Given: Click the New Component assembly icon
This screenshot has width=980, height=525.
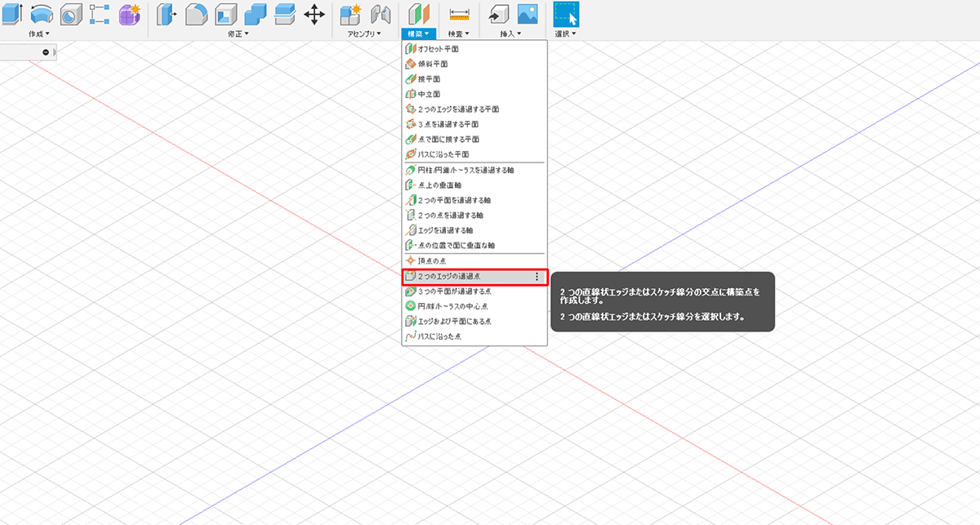Looking at the screenshot, I should click(x=351, y=14).
